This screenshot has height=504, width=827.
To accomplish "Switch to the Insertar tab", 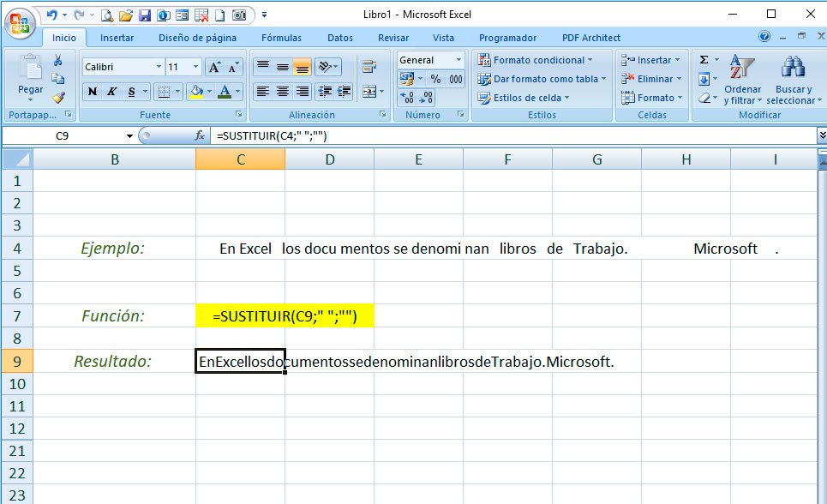I will pos(117,38).
